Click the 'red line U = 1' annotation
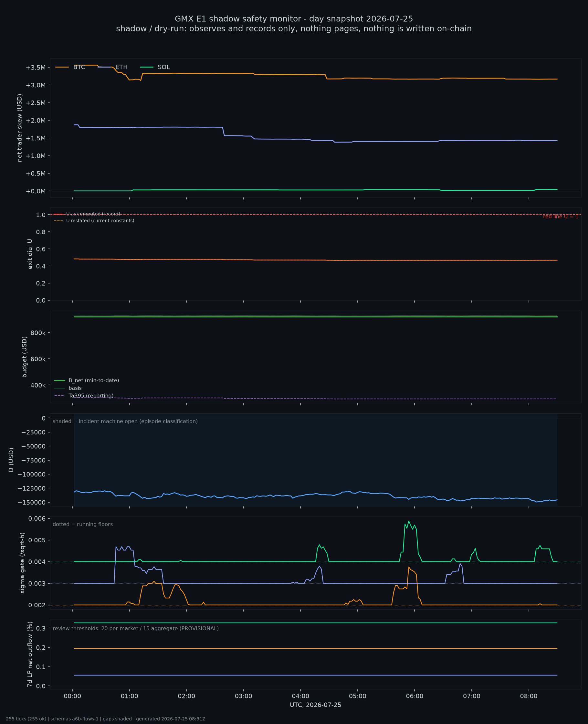588x724 pixels. [561, 217]
